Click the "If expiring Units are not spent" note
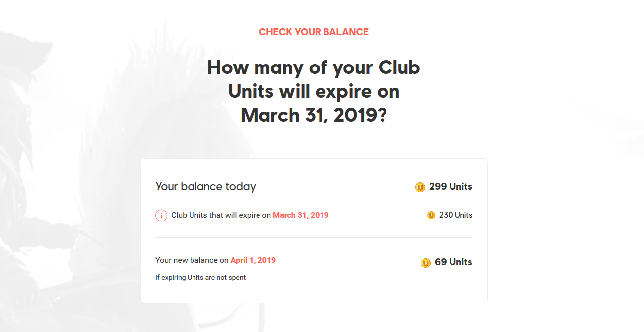Image resolution: width=644 pixels, height=332 pixels. 200,278
